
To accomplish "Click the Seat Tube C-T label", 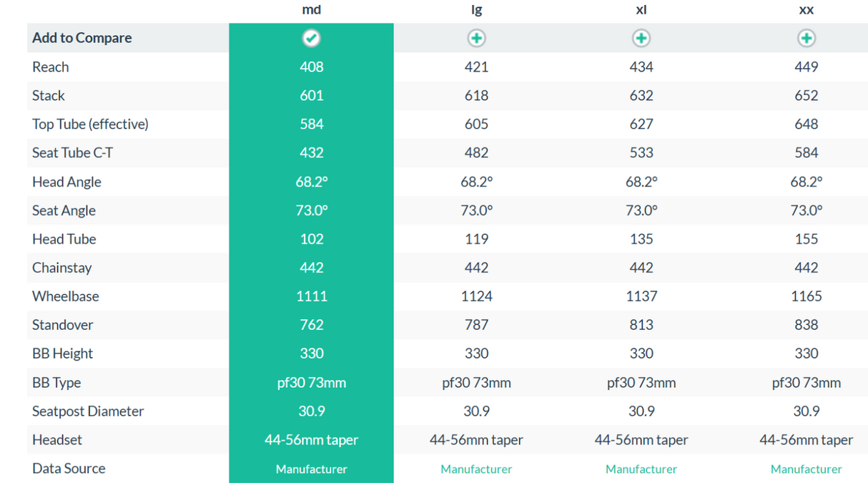I will (73, 153).
